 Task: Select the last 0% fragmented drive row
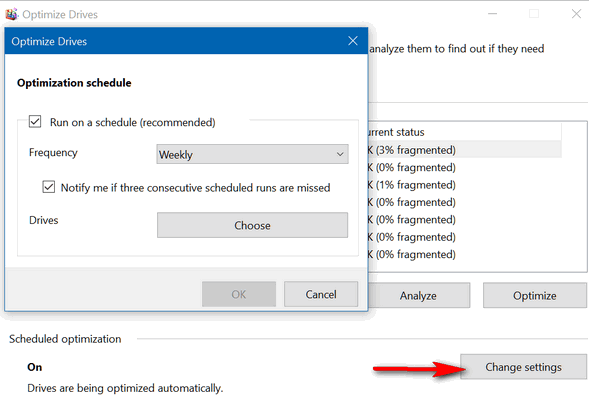coord(465,254)
